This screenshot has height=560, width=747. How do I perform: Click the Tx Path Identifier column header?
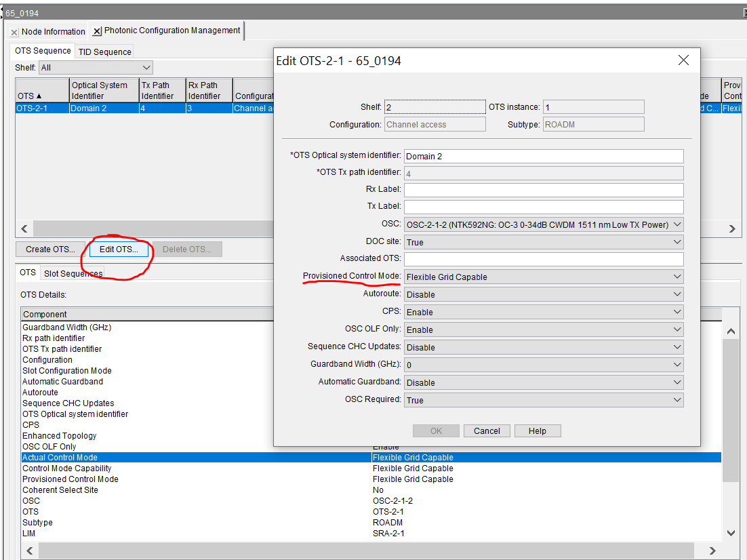[162, 90]
